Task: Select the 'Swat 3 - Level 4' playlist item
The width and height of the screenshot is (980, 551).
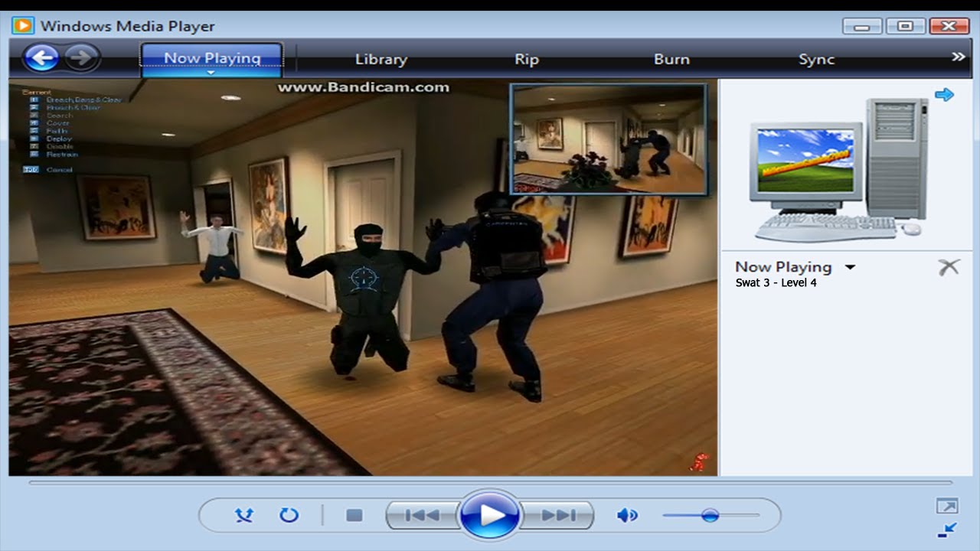Action: pyautogui.click(x=776, y=283)
